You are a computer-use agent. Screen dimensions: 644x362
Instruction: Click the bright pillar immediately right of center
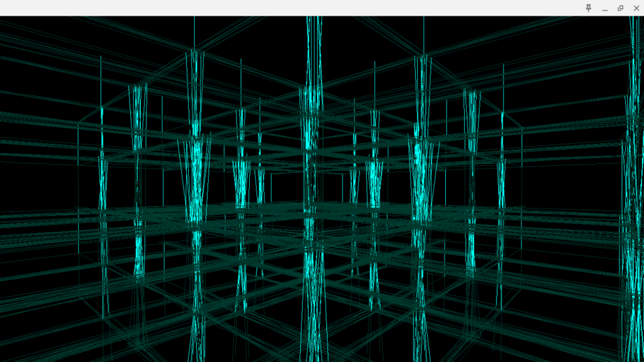click(x=421, y=170)
